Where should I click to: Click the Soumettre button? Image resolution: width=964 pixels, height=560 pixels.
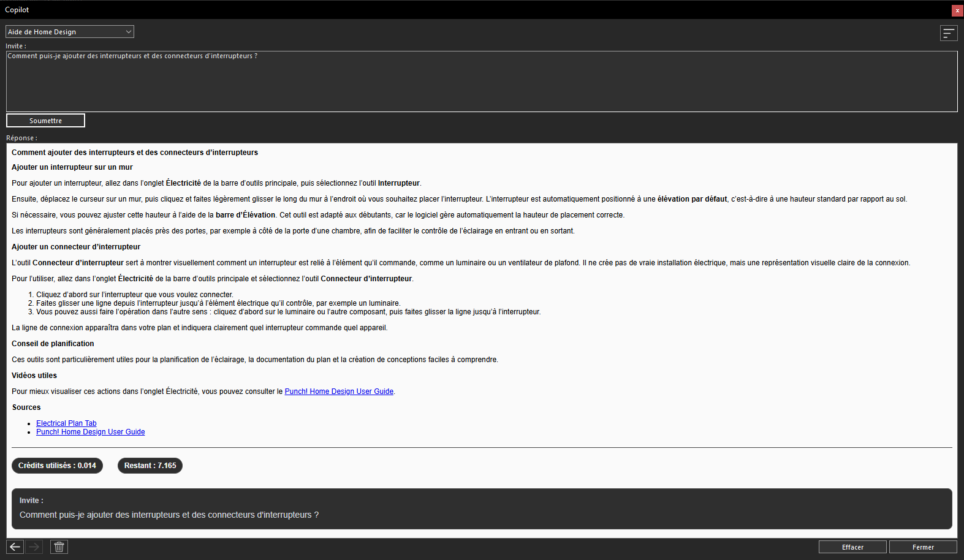pos(45,121)
